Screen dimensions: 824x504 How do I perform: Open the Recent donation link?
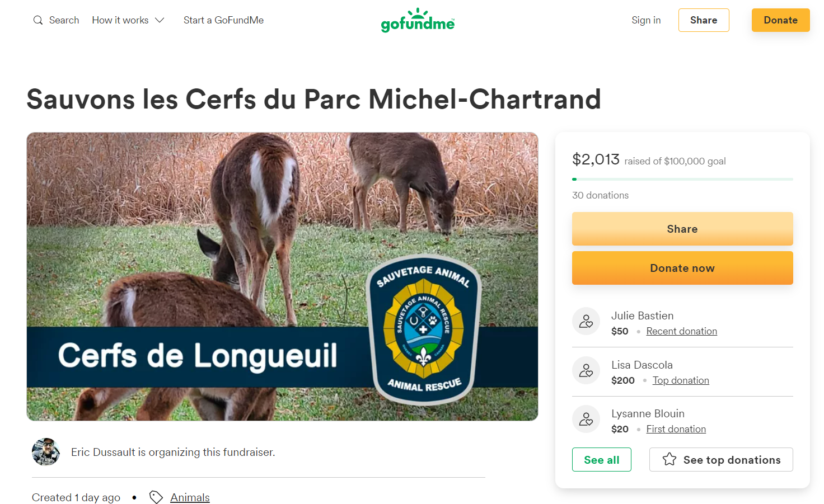click(x=681, y=331)
